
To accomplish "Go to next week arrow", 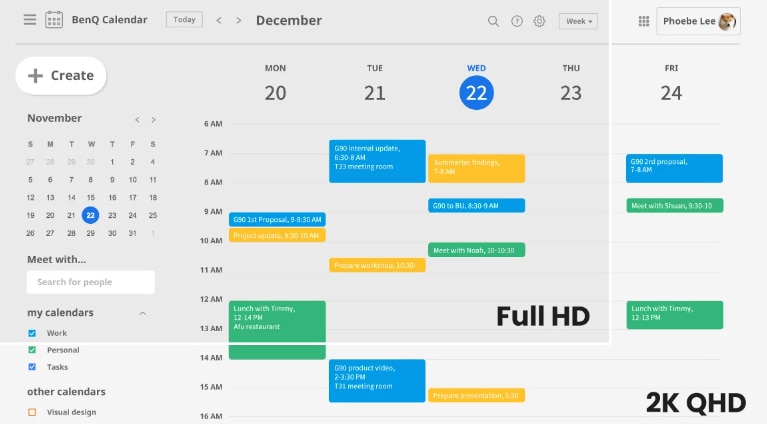I will coord(240,21).
